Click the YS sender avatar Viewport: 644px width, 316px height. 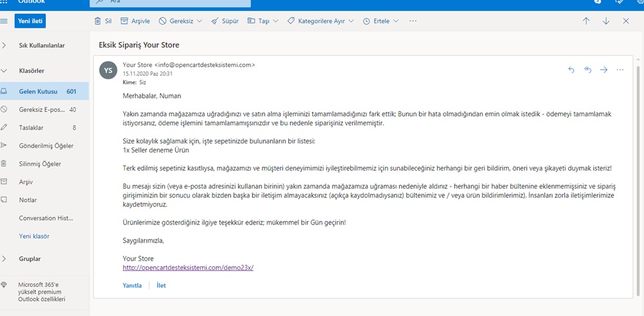[108, 71]
